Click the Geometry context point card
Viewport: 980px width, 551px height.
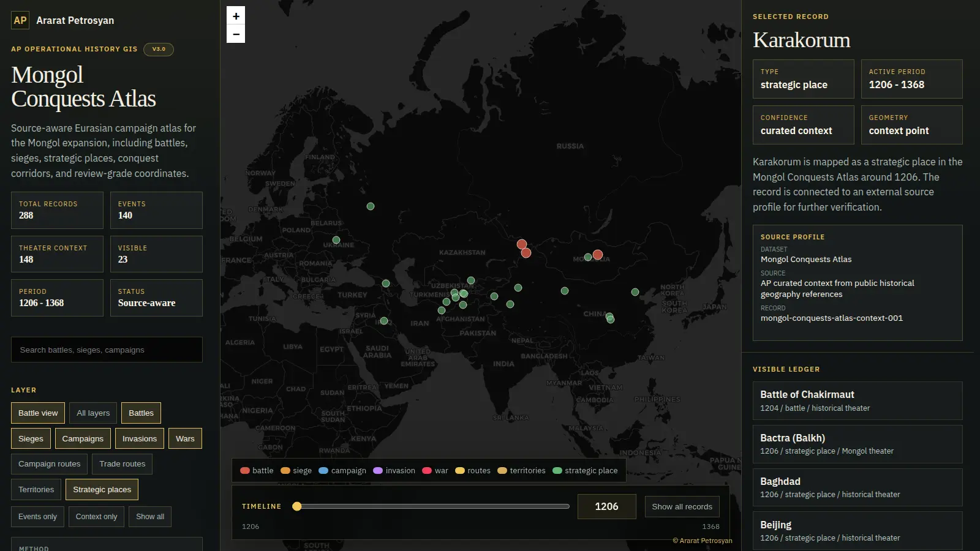912,125
